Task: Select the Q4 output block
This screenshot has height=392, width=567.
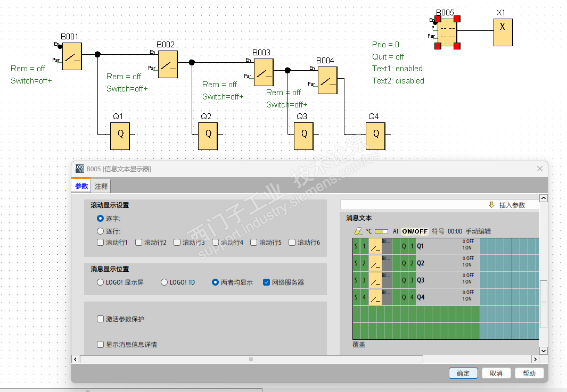Action: click(375, 136)
